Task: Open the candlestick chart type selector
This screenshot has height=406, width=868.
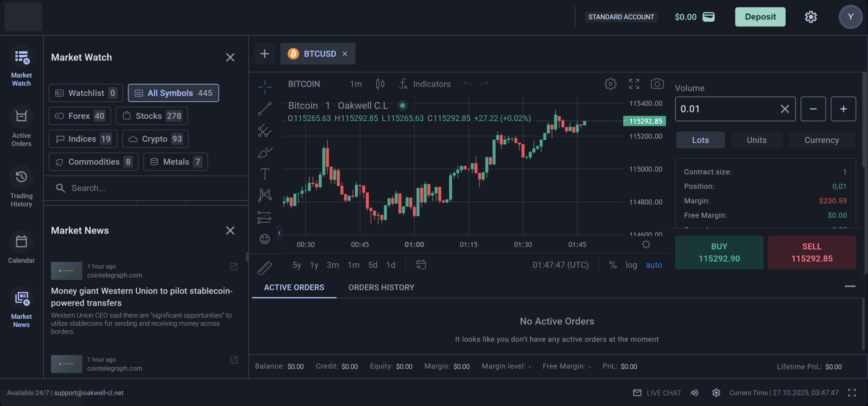Action: [380, 84]
